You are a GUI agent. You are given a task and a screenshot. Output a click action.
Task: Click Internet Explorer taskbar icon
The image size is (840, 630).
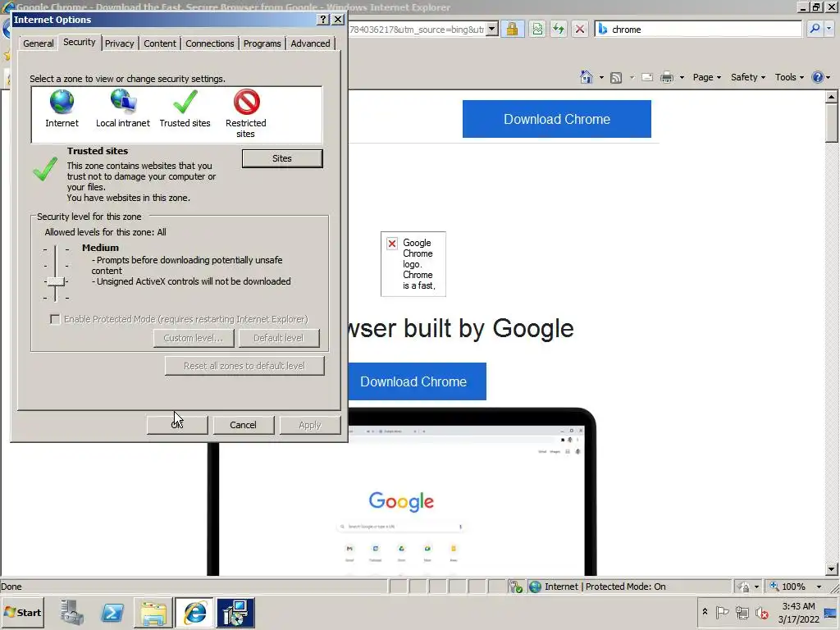click(x=194, y=613)
